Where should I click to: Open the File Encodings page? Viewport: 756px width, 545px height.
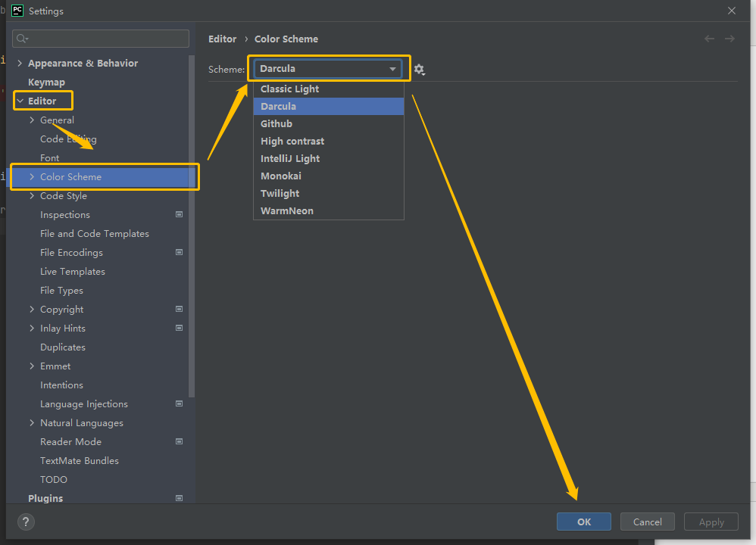tap(71, 253)
